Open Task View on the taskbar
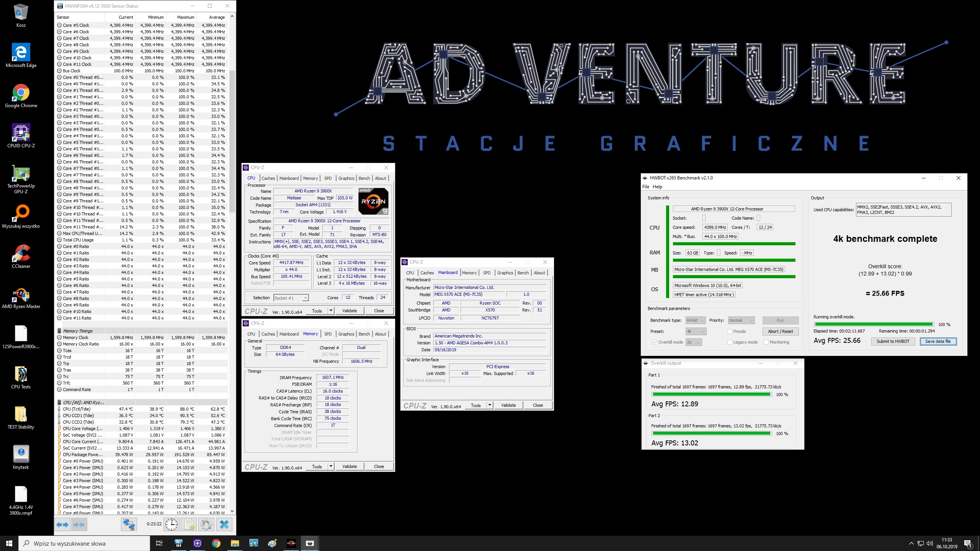This screenshot has width=980, height=551. pyautogui.click(x=159, y=543)
